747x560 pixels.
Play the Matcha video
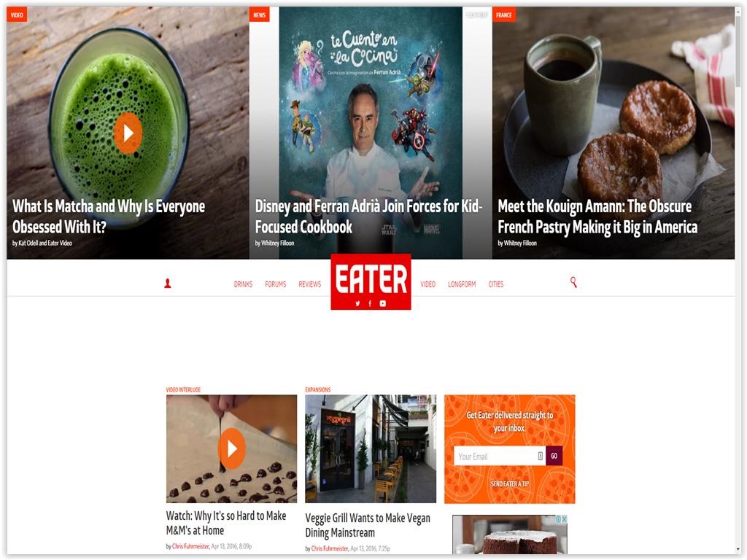[128, 133]
